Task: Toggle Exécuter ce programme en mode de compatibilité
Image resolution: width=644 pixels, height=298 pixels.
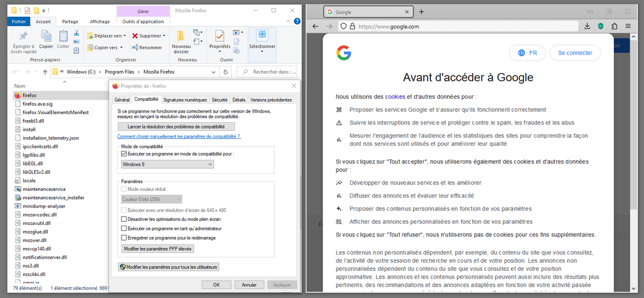Action: [125, 154]
